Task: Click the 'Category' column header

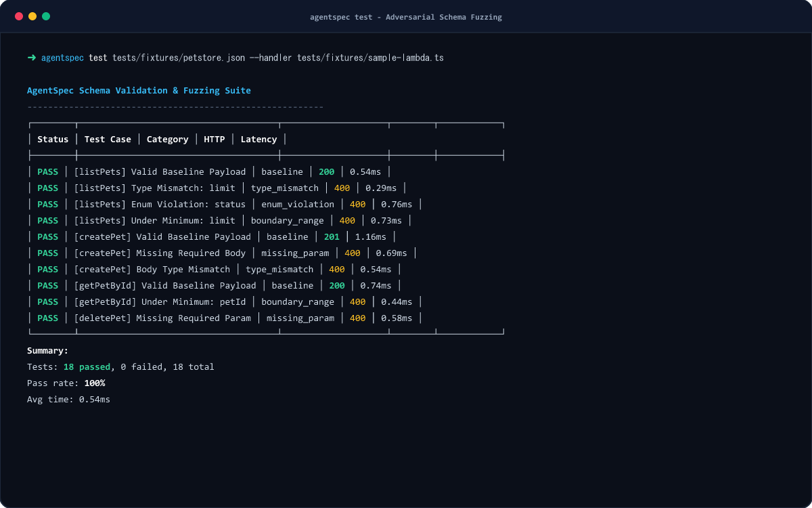Action: [x=167, y=140]
